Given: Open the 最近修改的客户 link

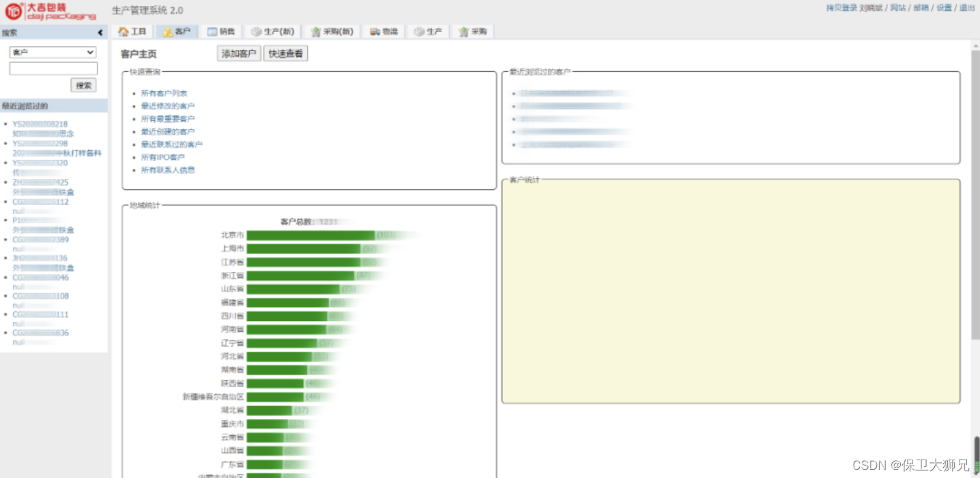Looking at the screenshot, I should pos(168,106).
